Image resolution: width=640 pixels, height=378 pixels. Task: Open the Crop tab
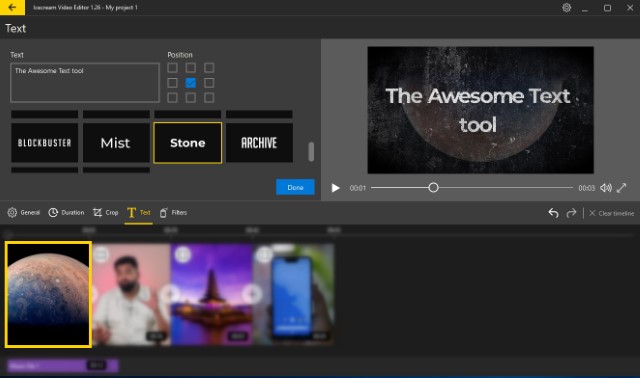click(106, 212)
